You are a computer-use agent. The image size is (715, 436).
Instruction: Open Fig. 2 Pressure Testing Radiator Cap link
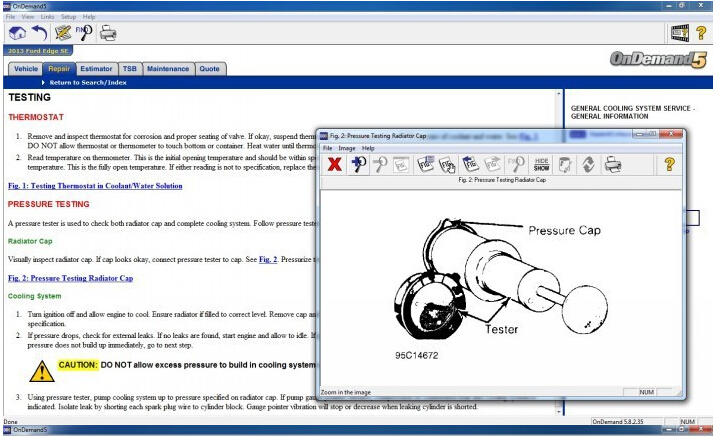point(70,278)
